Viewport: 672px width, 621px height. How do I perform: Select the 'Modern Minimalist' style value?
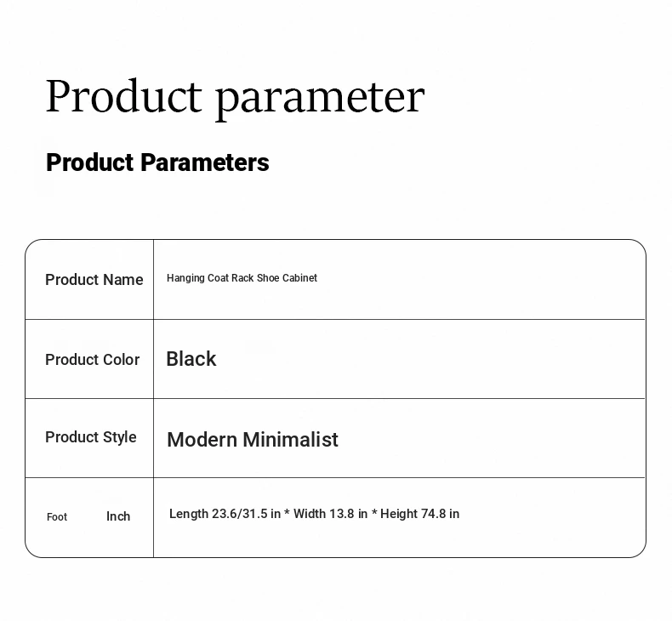pos(253,440)
